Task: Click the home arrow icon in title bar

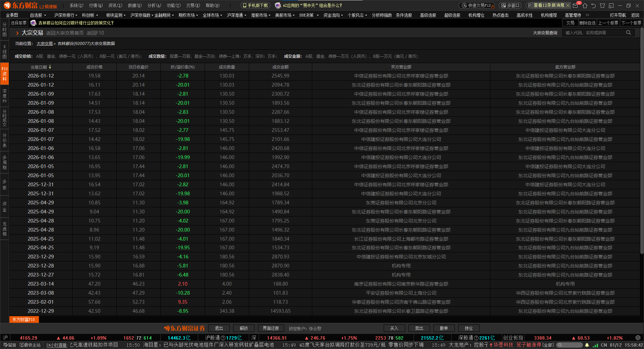Action: 585,5
